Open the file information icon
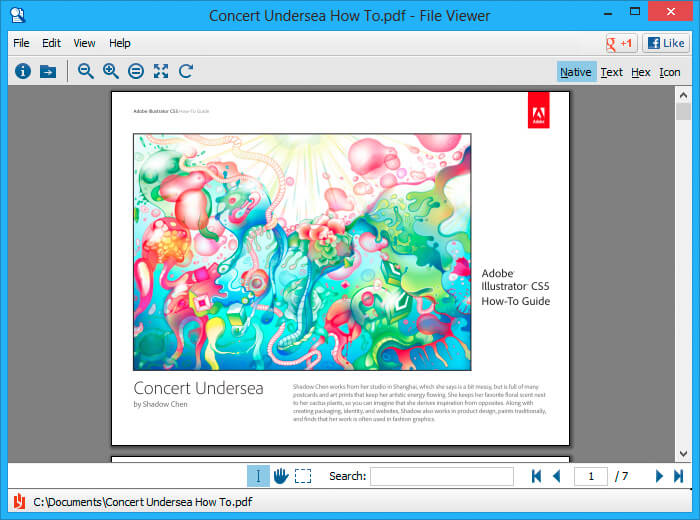The width and height of the screenshot is (700, 520). point(23,71)
